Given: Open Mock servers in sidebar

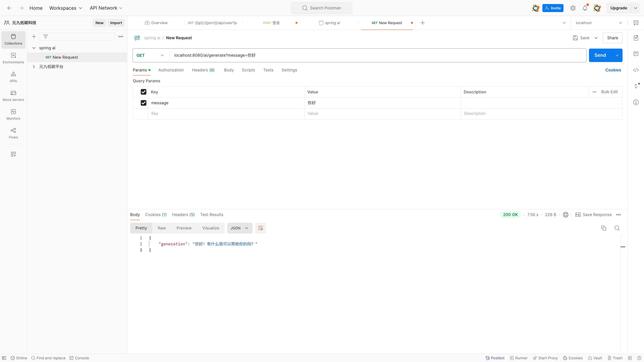Looking at the screenshot, I should click(x=13, y=96).
